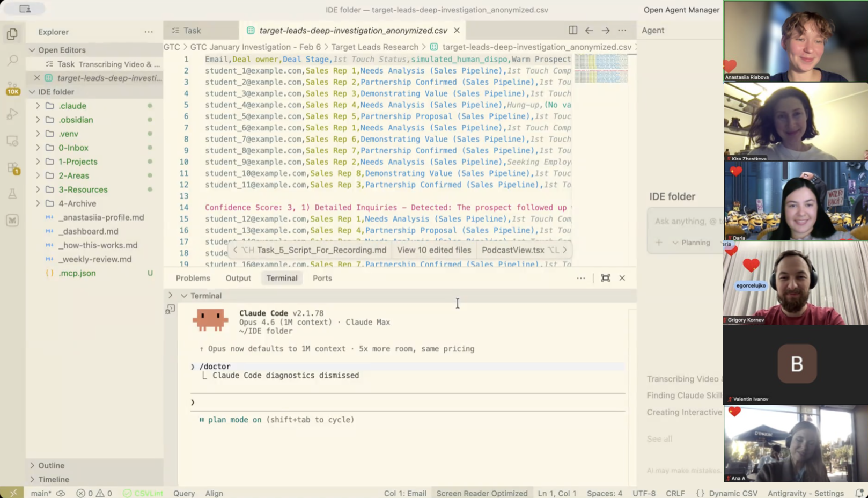Switch to the Output panel tab
The width and height of the screenshot is (868, 498).
(x=238, y=278)
